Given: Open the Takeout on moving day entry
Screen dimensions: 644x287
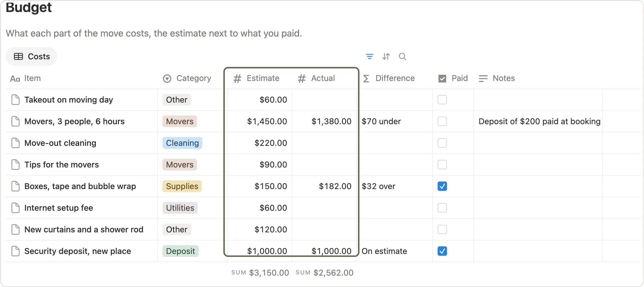Looking at the screenshot, I should [69, 100].
